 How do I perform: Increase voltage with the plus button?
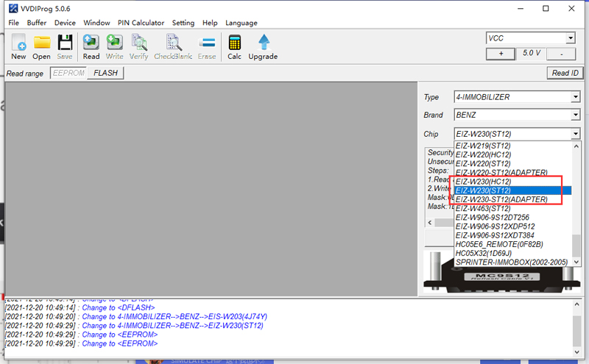(501, 54)
